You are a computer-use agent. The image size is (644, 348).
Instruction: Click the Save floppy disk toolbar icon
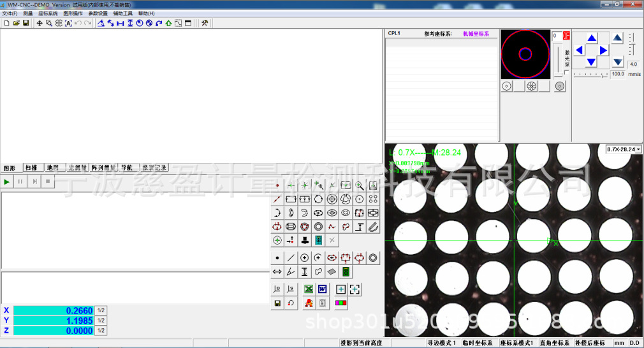pyautogui.click(x=26, y=23)
